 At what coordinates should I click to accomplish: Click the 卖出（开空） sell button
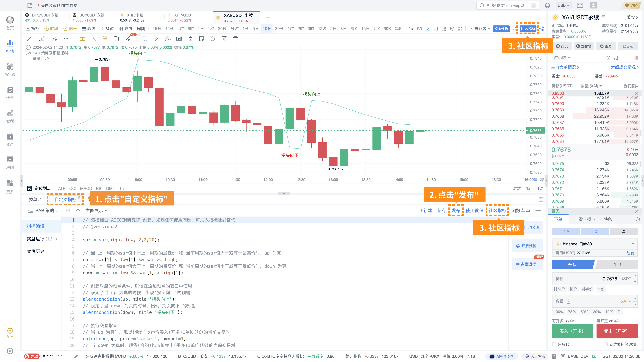point(617,331)
